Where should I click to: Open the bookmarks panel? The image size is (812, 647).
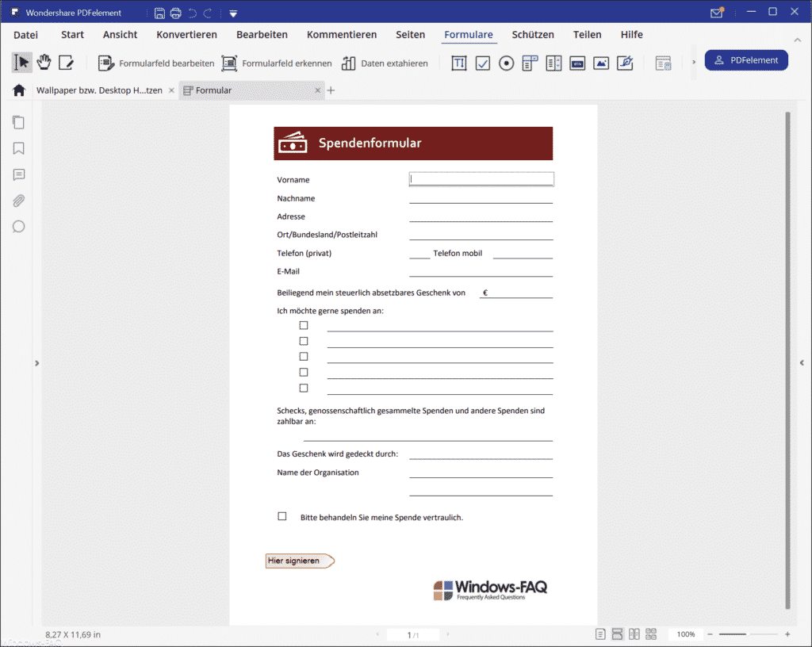point(19,148)
